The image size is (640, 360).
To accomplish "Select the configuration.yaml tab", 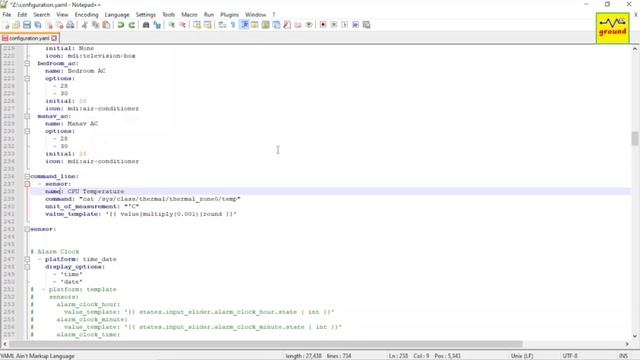I will 29,38.
